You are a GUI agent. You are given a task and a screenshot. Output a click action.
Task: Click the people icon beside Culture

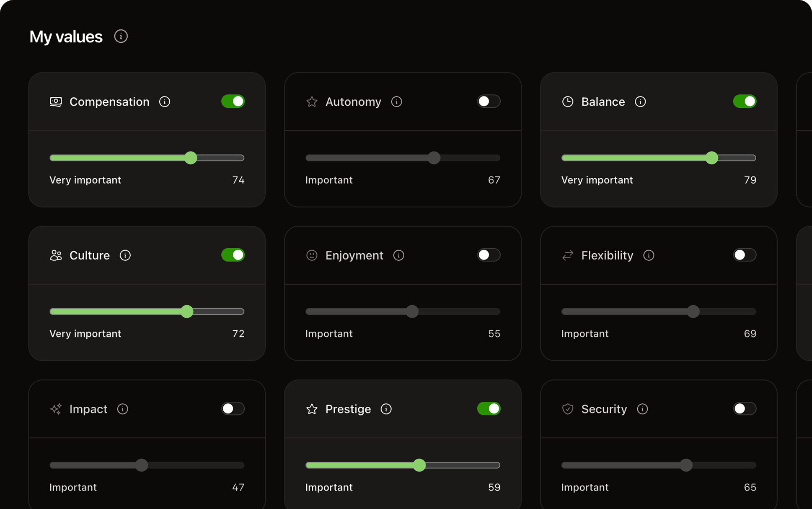pyautogui.click(x=56, y=255)
